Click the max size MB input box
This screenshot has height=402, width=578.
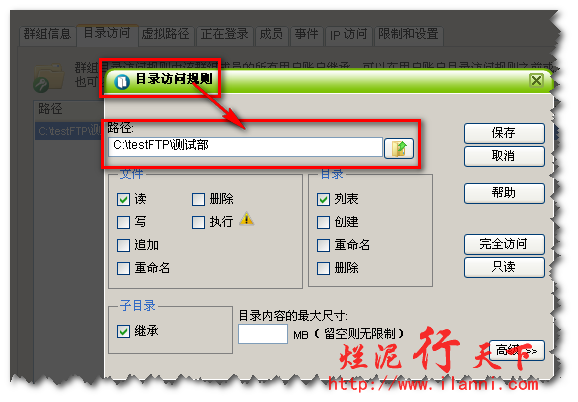click(x=263, y=334)
